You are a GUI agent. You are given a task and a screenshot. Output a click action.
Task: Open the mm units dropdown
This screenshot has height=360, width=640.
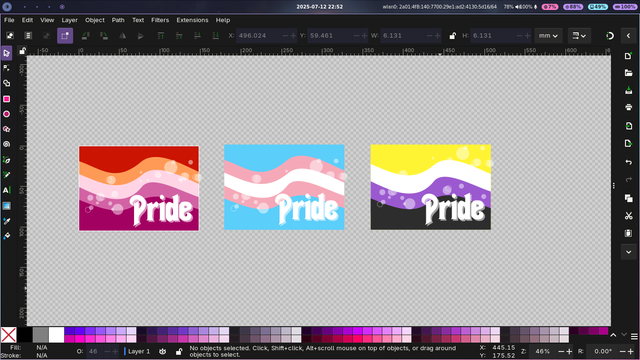[548, 36]
